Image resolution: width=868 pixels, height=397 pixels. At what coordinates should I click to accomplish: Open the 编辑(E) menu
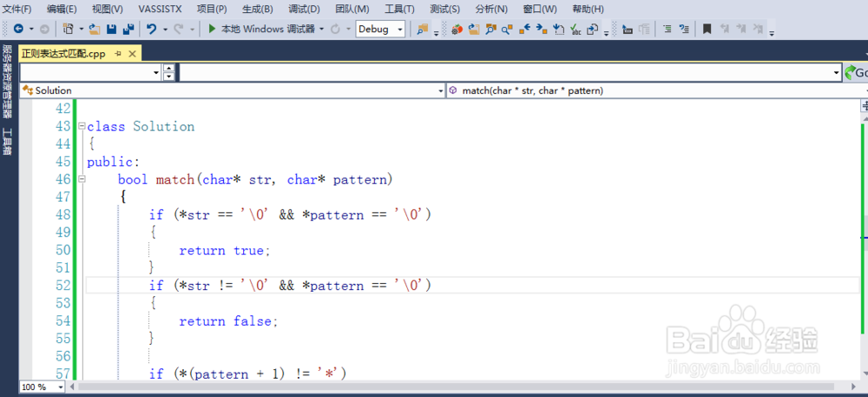[x=62, y=9]
